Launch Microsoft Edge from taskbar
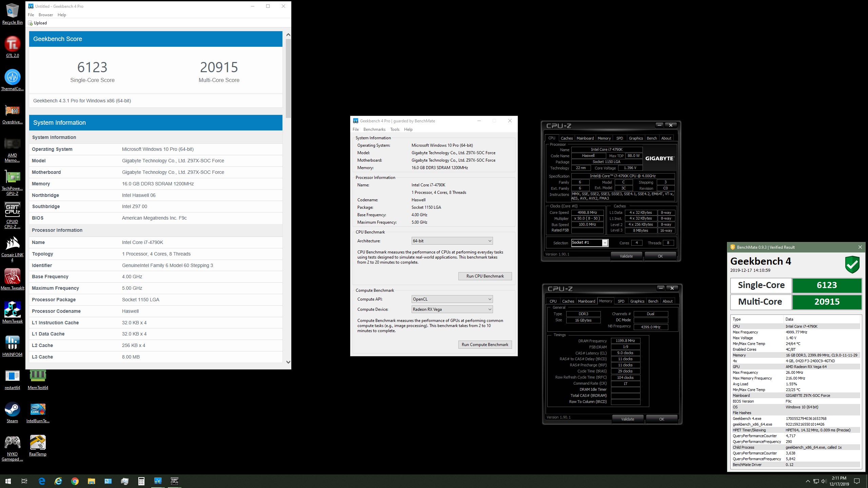Screen dimensions: 868x488 click(42, 481)
